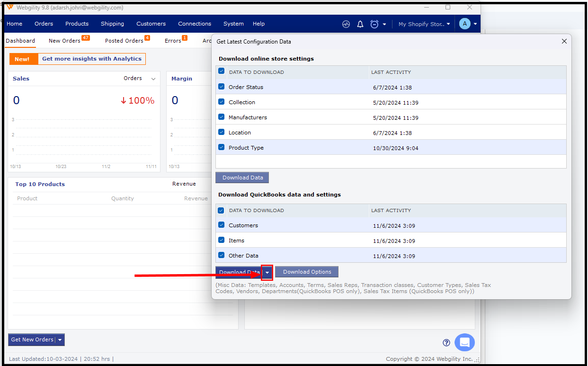588x366 pixels.
Task: Close the Get Latest Configuration Data dialog
Action: click(564, 41)
